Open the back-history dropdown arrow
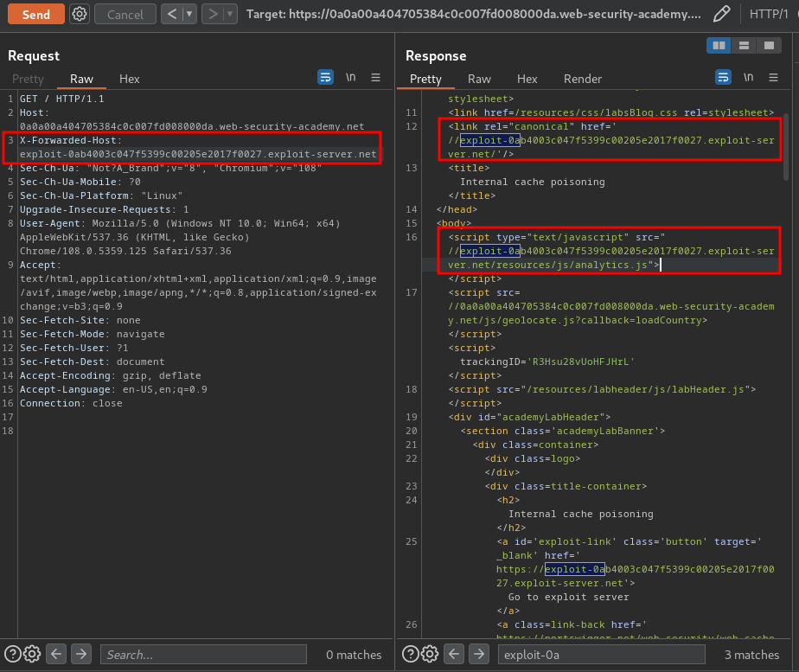799x672 pixels. [x=189, y=14]
